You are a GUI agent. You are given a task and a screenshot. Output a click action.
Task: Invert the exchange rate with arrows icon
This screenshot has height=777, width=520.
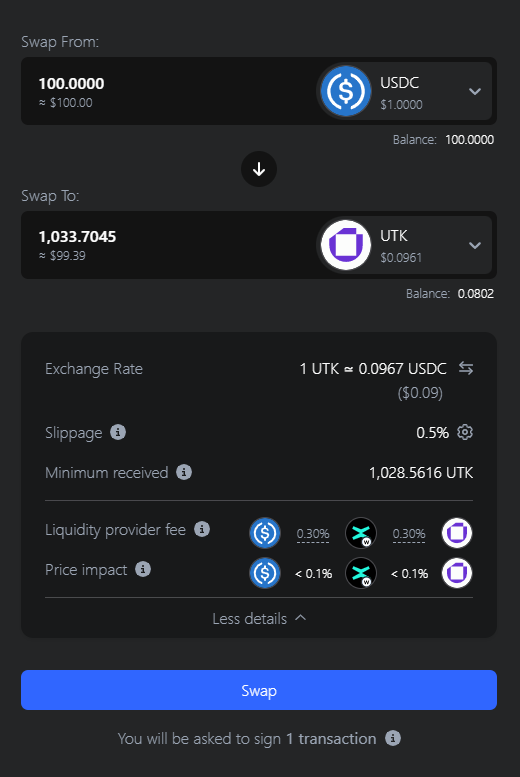coord(465,368)
